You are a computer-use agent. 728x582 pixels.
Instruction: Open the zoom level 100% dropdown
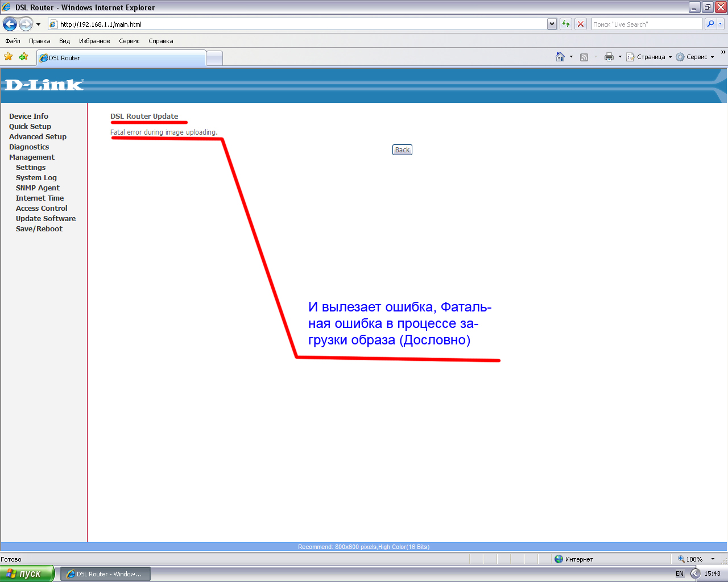click(713, 559)
